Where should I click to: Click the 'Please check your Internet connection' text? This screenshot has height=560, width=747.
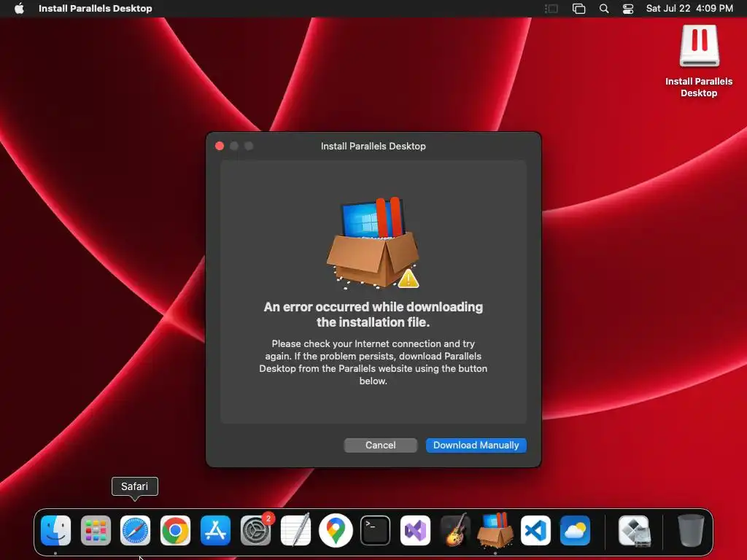tap(373, 362)
